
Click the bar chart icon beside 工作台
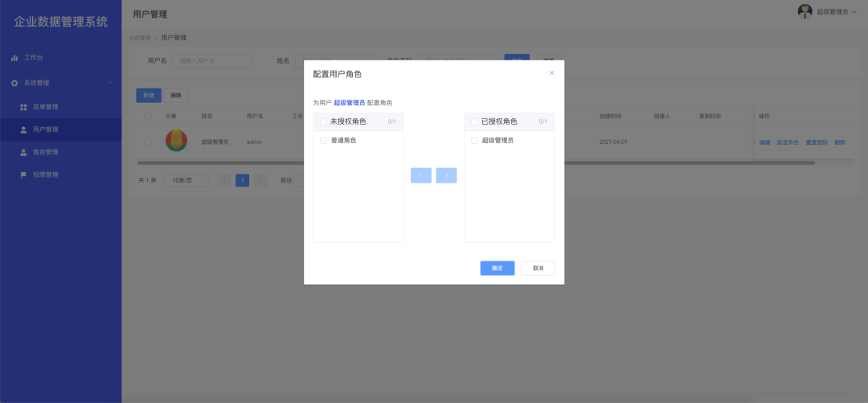(x=14, y=58)
